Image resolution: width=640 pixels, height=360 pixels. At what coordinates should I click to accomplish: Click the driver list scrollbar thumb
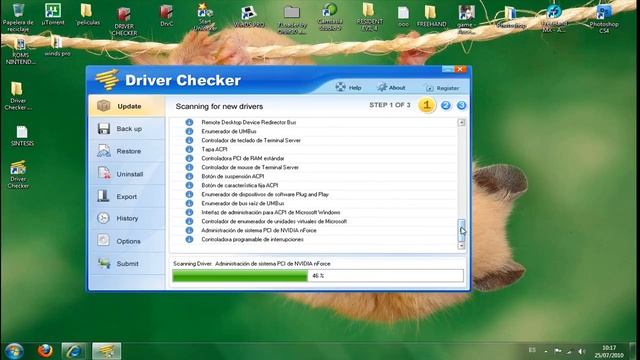[461, 230]
